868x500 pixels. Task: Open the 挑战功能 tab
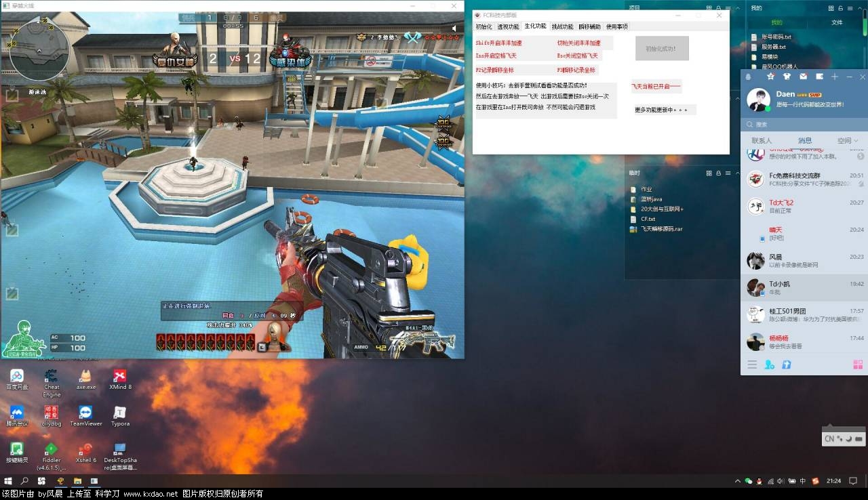[x=562, y=26]
